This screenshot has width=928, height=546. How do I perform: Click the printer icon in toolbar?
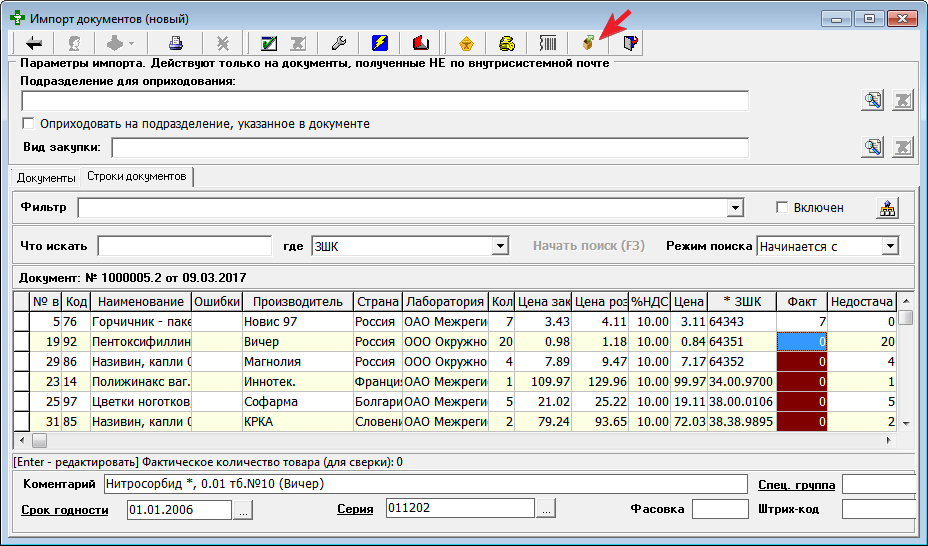tap(176, 43)
